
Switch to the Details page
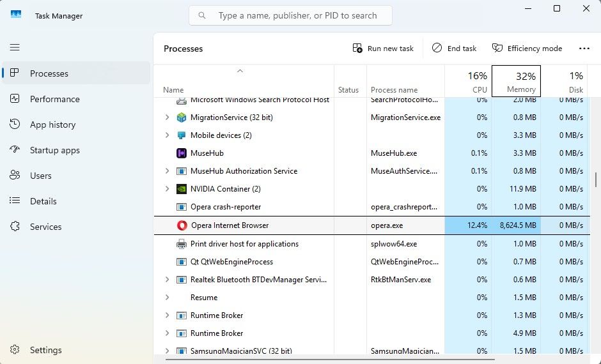pos(76,201)
